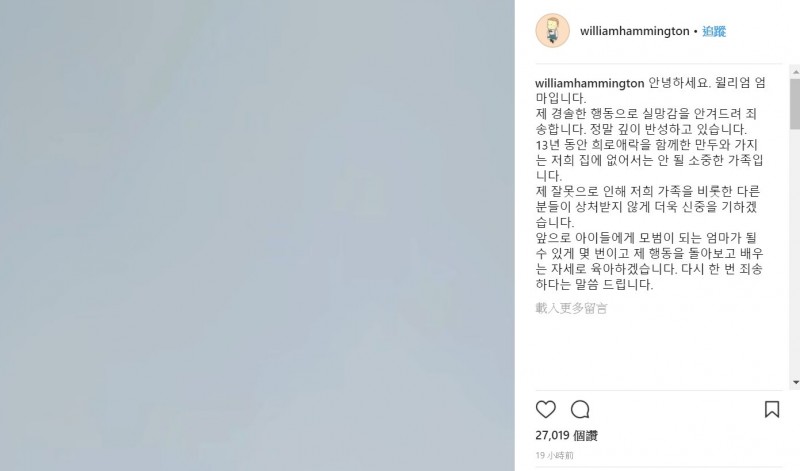Image resolution: width=800 pixels, height=471 pixels.
Task: Open comments with the speech bubble icon
Action: (x=580, y=409)
